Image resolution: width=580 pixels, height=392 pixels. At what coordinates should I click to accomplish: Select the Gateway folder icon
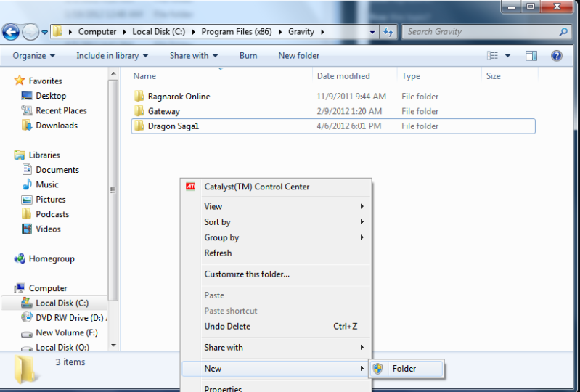coord(139,111)
